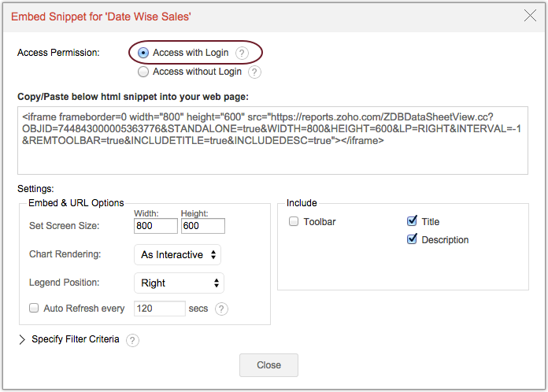Expand Specify Filter Criteria section
Screen dimensions: 548x392
click(x=22, y=340)
